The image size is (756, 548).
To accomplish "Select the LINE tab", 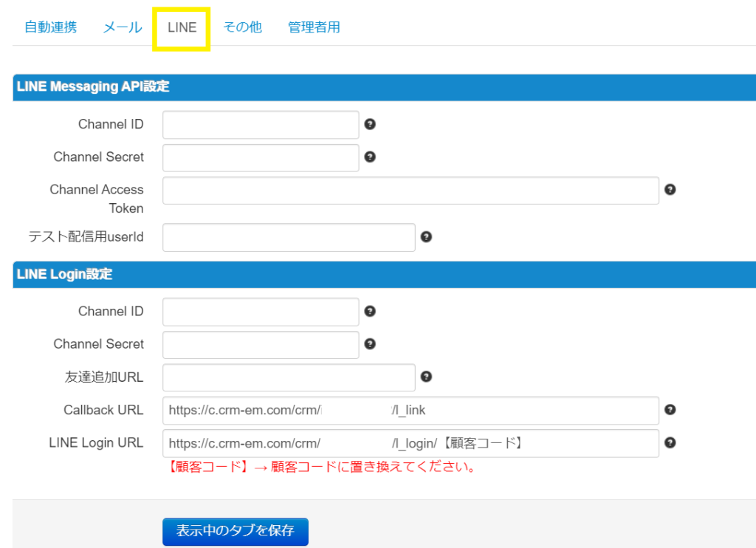I will (x=182, y=28).
